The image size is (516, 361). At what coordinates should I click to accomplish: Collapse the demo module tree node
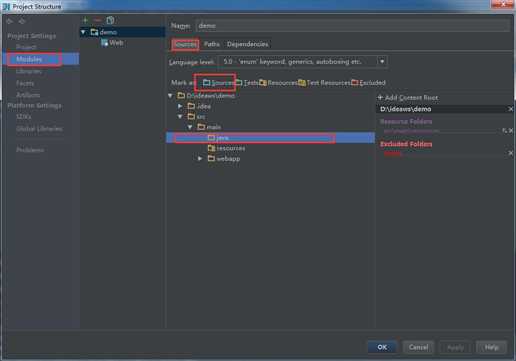click(83, 32)
